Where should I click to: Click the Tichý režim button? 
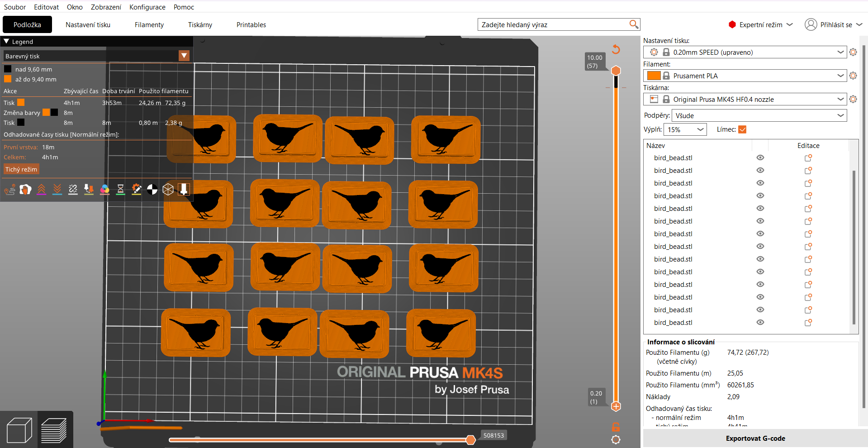(21, 169)
